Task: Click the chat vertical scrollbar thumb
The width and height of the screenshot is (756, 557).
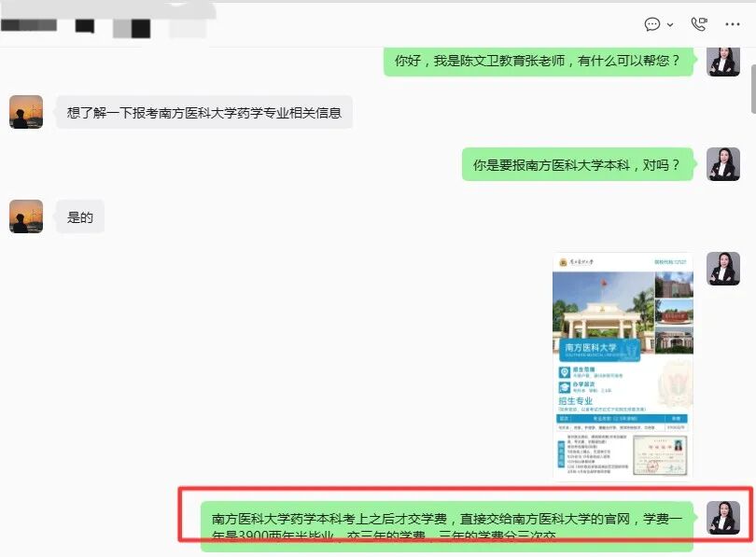Action: (753, 90)
